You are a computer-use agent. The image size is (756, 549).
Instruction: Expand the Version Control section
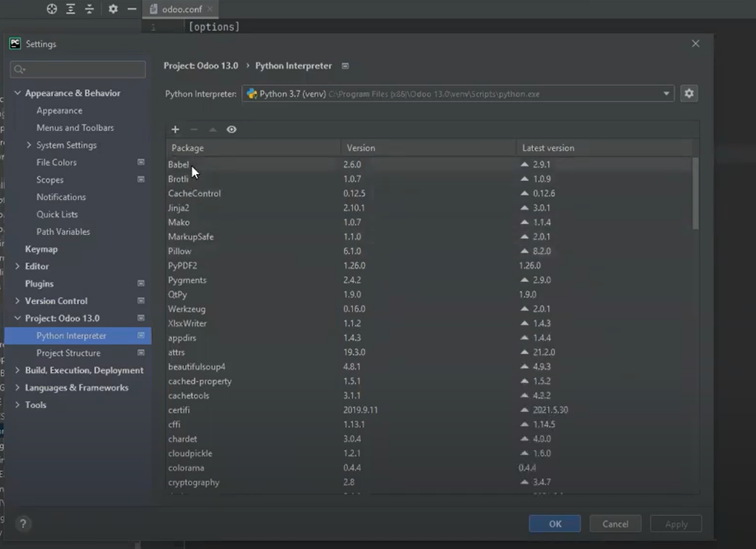[18, 301]
